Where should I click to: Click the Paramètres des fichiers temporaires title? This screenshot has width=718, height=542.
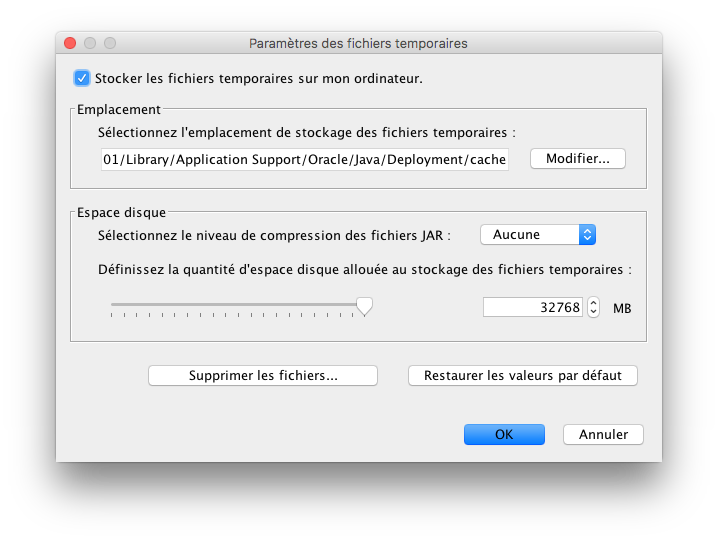coord(358,43)
